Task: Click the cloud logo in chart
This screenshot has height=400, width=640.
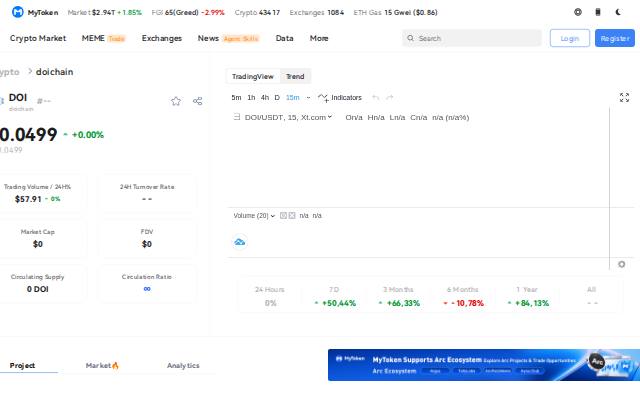Action: click(240, 242)
